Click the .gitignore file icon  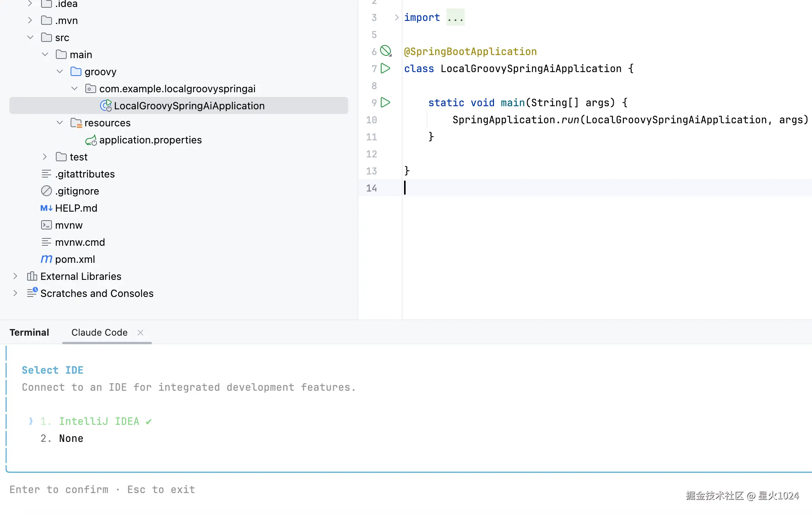(x=46, y=191)
